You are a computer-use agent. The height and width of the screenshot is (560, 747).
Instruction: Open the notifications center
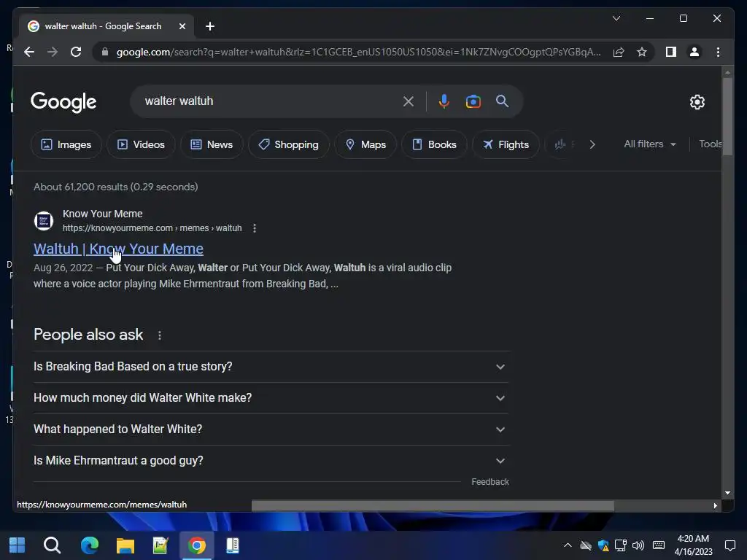[729, 545]
